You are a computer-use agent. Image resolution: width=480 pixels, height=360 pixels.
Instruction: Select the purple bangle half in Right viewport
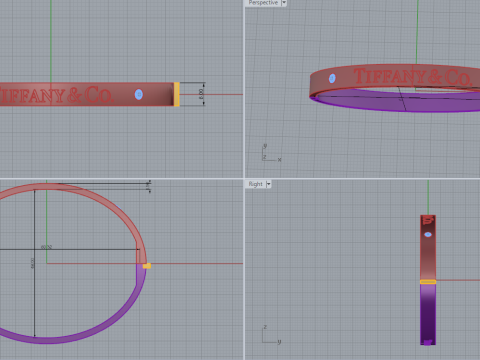coord(428,313)
